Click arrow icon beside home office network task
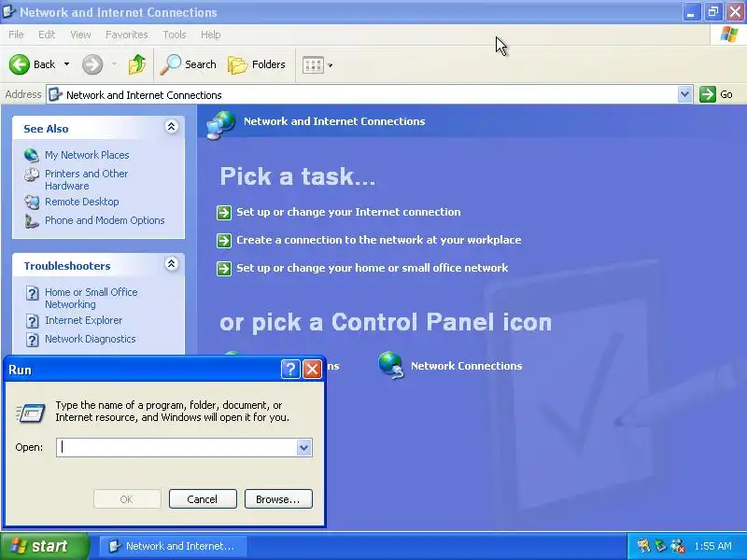 pyautogui.click(x=224, y=269)
